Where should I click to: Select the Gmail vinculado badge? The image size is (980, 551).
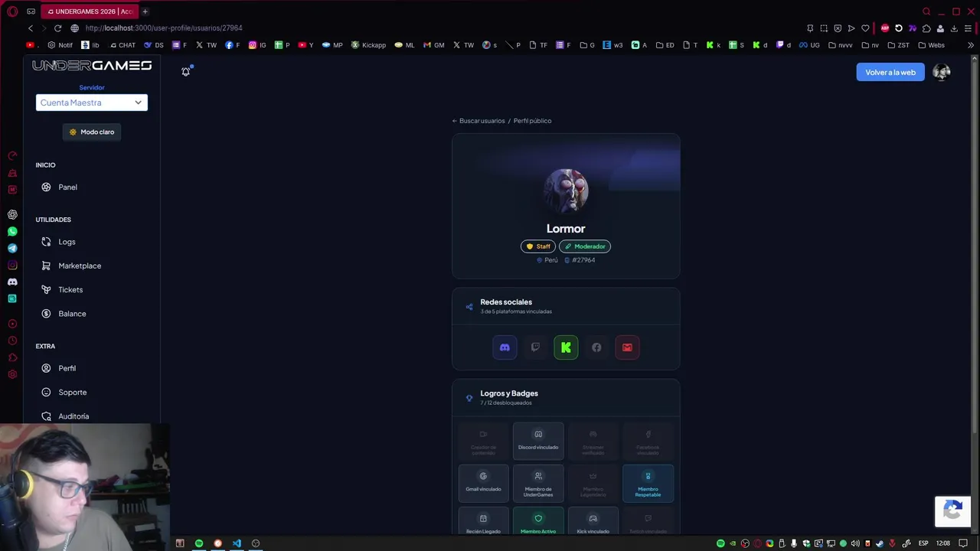[x=483, y=483]
